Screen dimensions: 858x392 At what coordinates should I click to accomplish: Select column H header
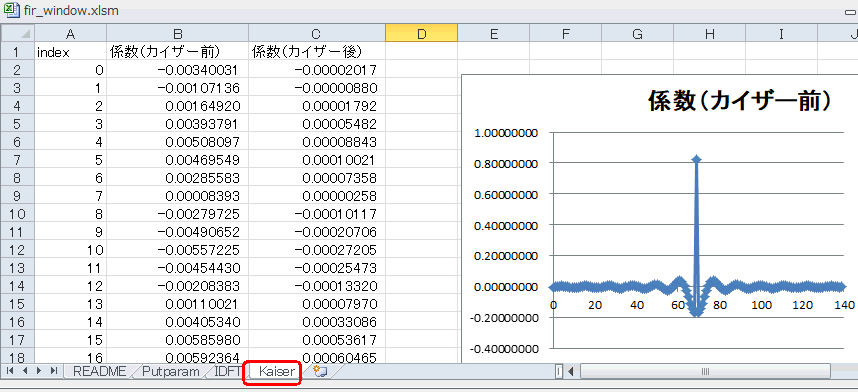709,33
